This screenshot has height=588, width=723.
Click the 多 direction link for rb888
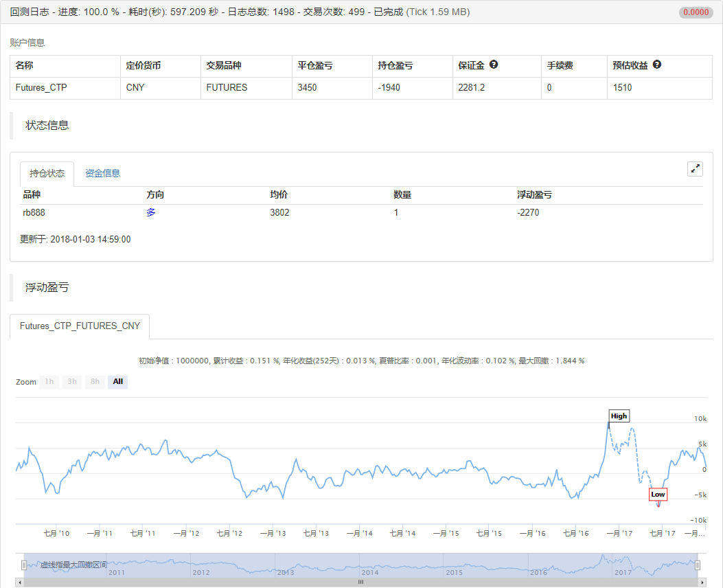point(151,213)
